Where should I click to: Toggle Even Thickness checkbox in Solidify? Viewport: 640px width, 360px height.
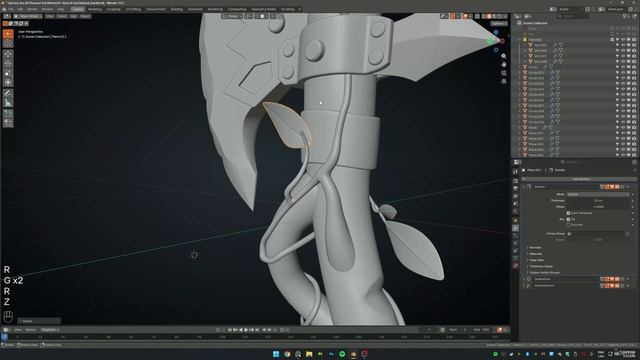pos(568,213)
